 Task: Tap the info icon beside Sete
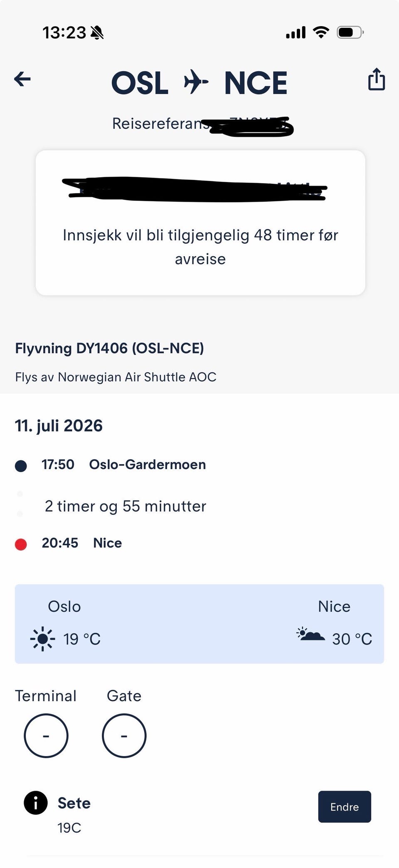36,802
